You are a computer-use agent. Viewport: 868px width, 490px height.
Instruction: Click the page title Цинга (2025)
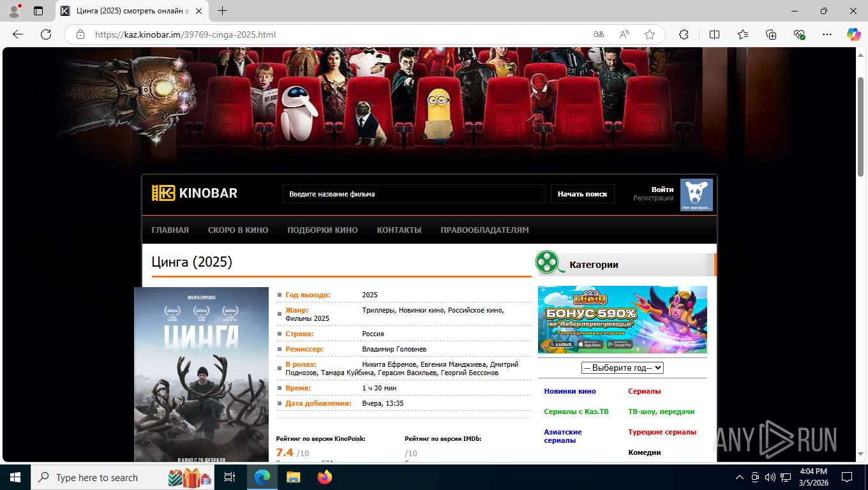(x=192, y=262)
